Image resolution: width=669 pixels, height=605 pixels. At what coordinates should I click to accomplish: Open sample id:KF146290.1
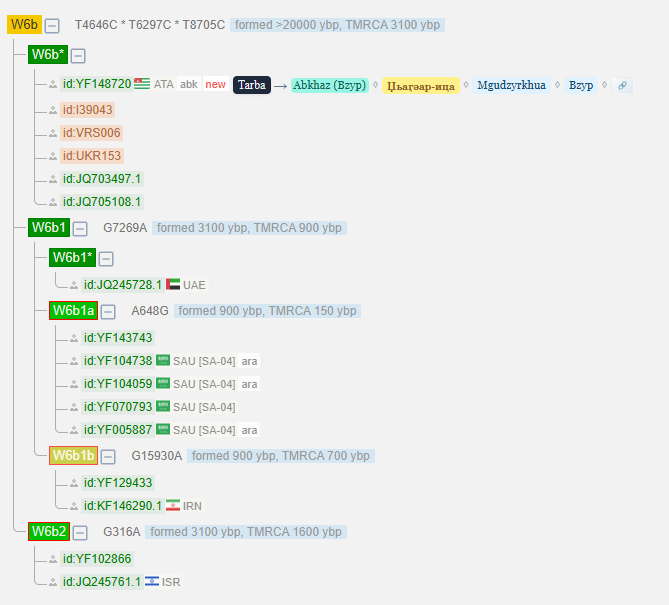(x=123, y=506)
